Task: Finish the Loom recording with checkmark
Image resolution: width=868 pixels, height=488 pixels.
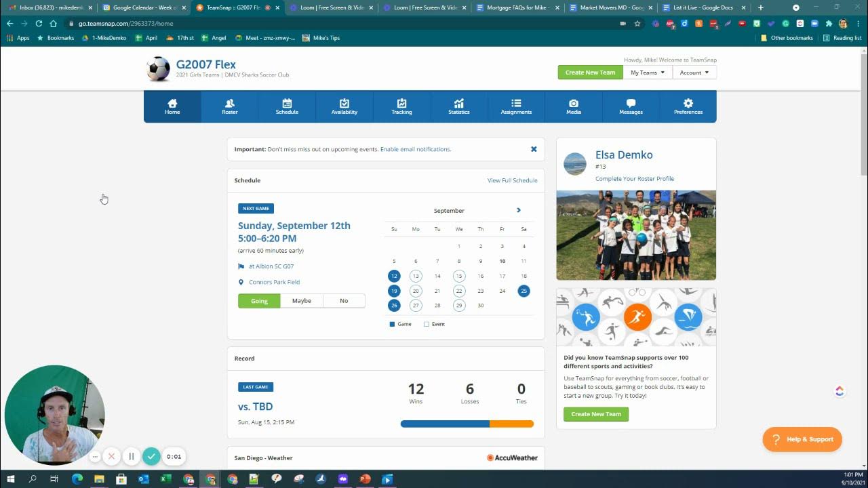Action: pos(152,457)
